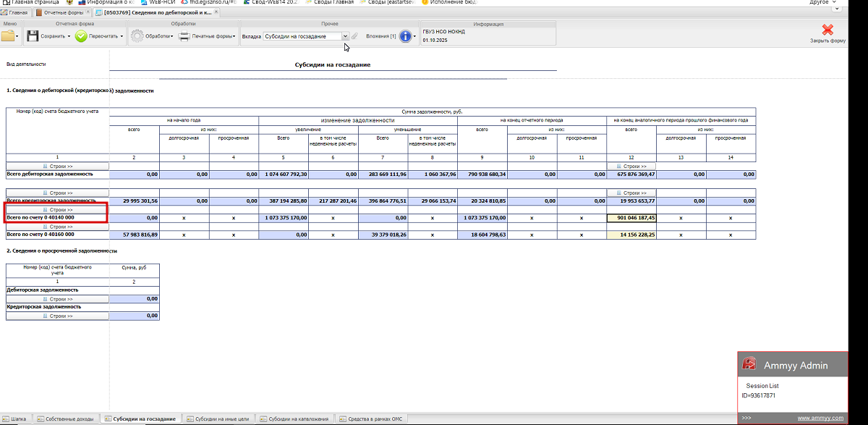Click the Обработки gear icon
Viewport: 868px width, 425px height.
pyautogui.click(x=137, y=35)
